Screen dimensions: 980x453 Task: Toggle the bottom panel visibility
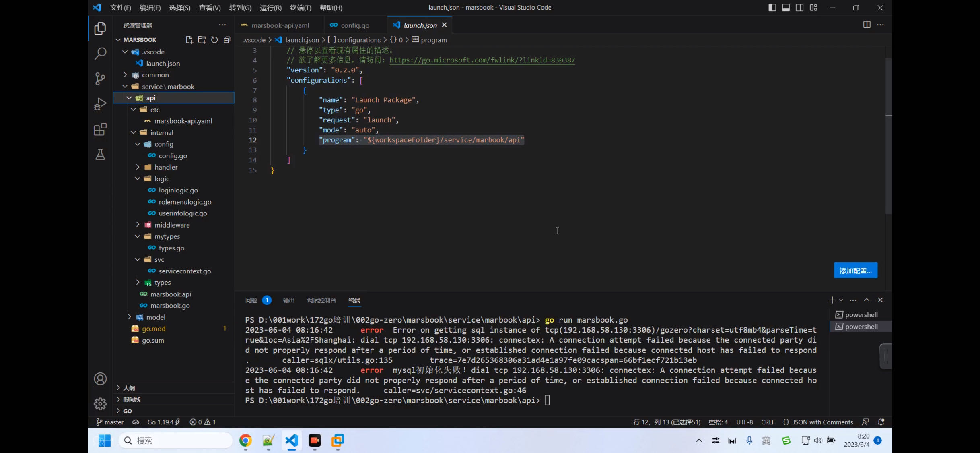coord(786,8)
